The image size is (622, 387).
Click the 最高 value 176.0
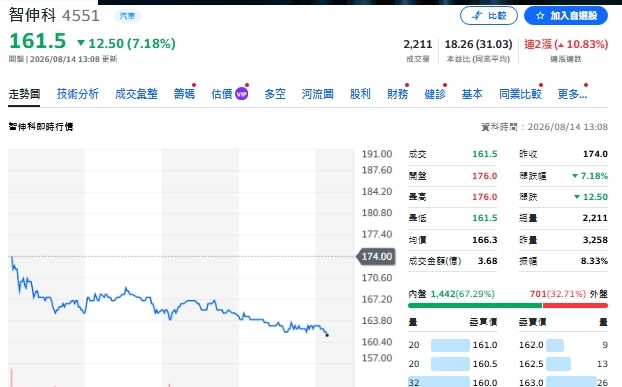pyautogui.click(x=484, y=197)
